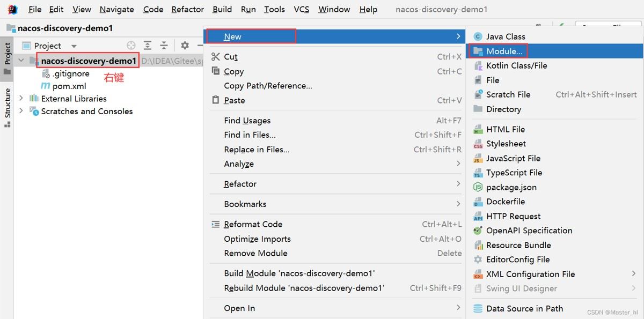Click the HTML File icon
Image resolution: width=644 pixels, height=319 pixels.
pyautogui.click(x=478, y=129)
